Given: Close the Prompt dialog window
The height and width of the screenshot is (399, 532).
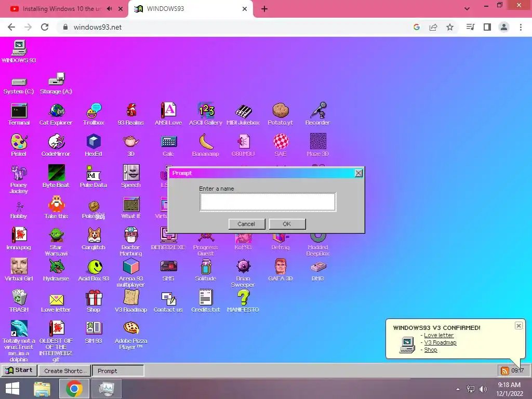Looking at the screenshot, I should (358, 174).
